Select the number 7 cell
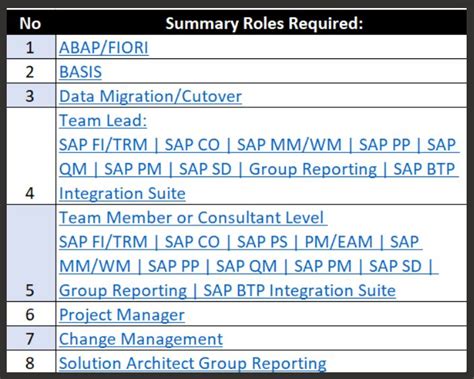 click(x=31, y=338)
